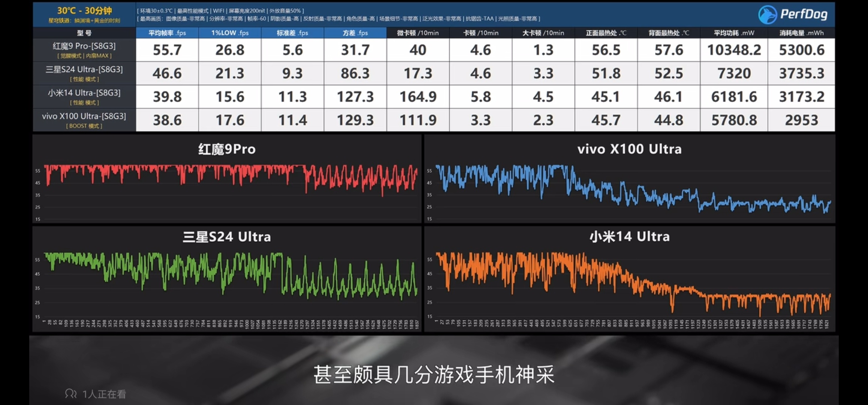
Task: Click the 10348.2 average power cell
Action: click(734, 50)
